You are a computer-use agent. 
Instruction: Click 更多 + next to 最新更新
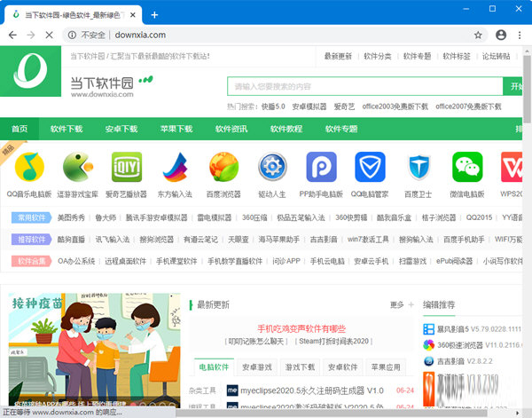pyautogui.click(x=402, y=305)
